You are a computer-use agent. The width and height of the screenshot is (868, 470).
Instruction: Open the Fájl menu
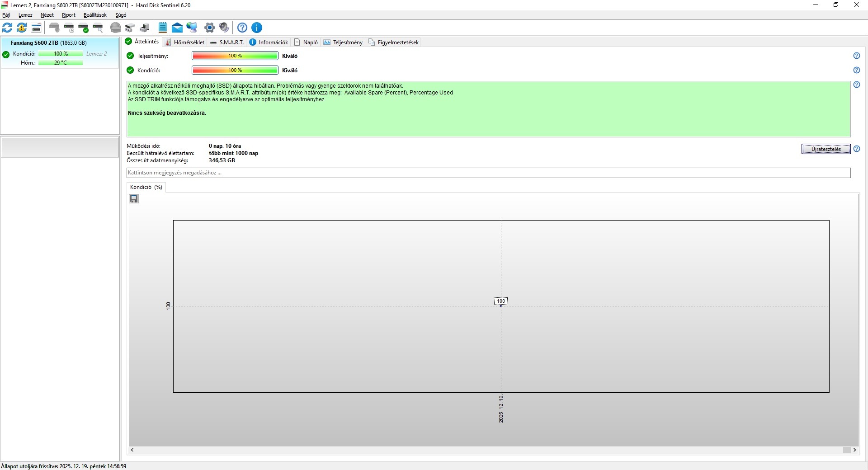click(6, 15)
